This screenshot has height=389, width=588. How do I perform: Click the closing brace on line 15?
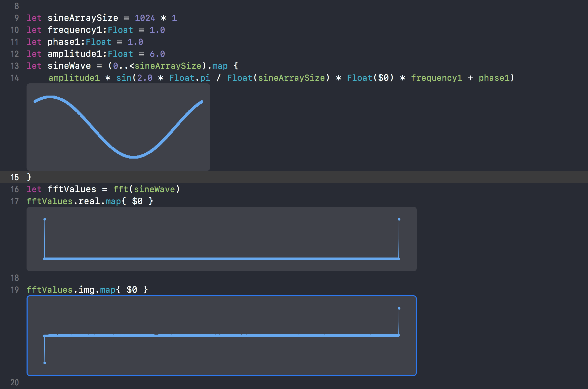29,177
